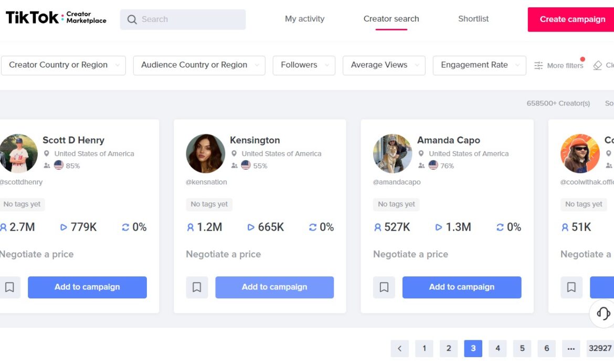Image resolution: width=614 pixels, height=364 pixels.
Task: Bookmark the coolwithak creator card
Action: (571, 287)
